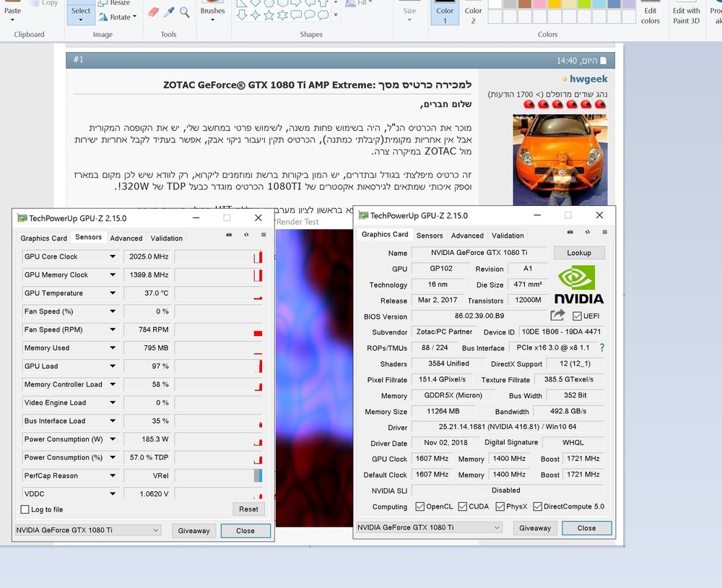Select Color 2 in Paint ribbon

[473, 12]
